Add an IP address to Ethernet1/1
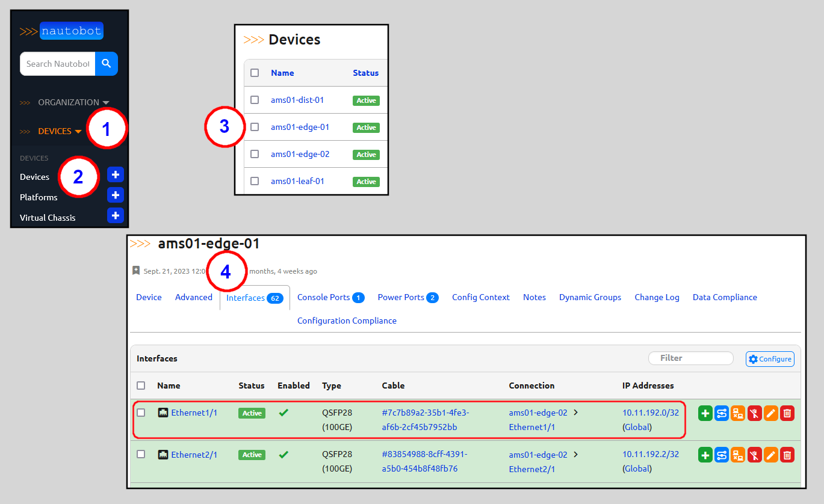Screen dimensions: 824x504 pyautogui.click(x=705, y=413)
